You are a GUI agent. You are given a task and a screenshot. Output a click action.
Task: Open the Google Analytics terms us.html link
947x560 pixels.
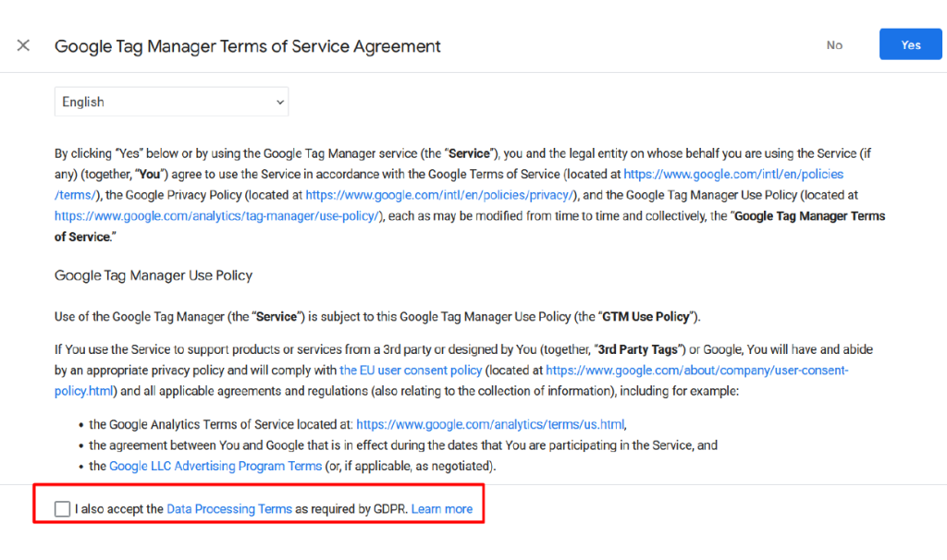[490, 424]
